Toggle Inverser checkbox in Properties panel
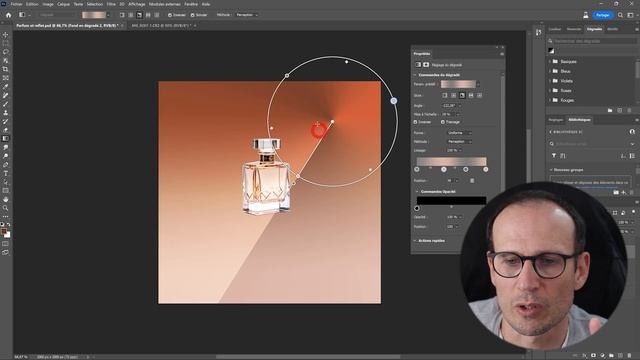The image size is (640, 360). (x=416, y=122)
